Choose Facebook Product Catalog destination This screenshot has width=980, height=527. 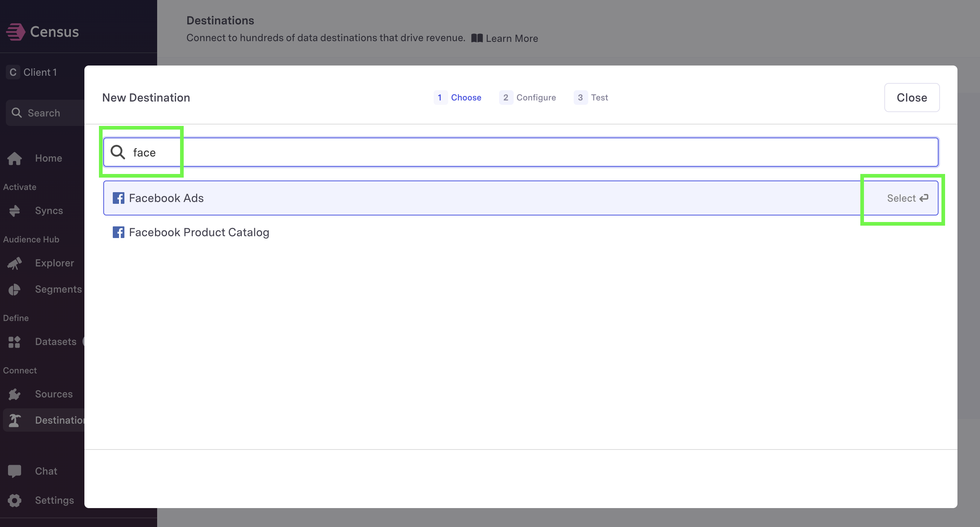pyautogui.click(x=521, y=233)
